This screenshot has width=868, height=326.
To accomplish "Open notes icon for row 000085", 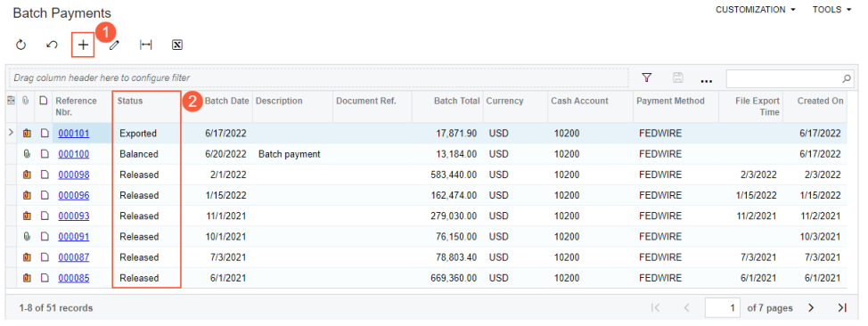I will tap(45, 278).
